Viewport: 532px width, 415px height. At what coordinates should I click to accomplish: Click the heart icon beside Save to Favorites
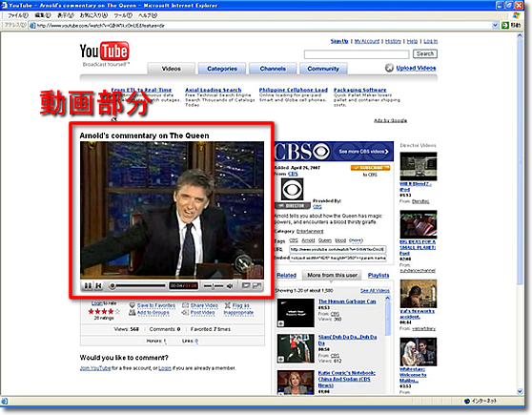(133, 305)
